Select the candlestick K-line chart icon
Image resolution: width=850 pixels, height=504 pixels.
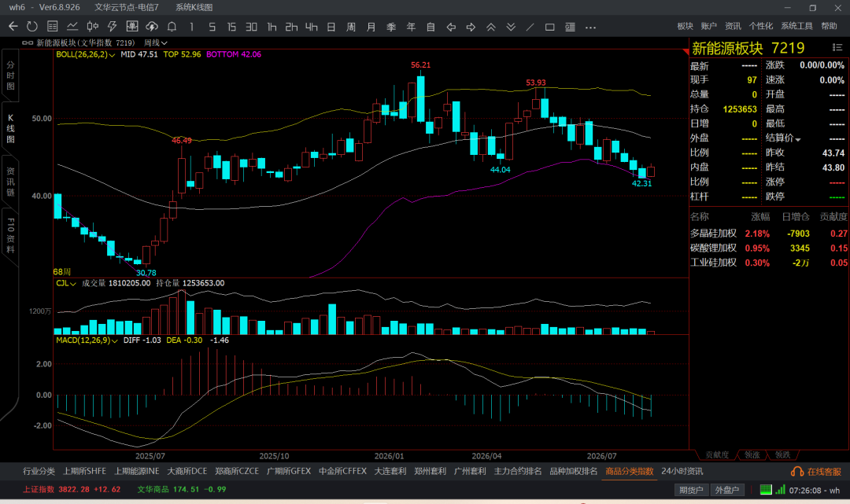coord(93,27)
